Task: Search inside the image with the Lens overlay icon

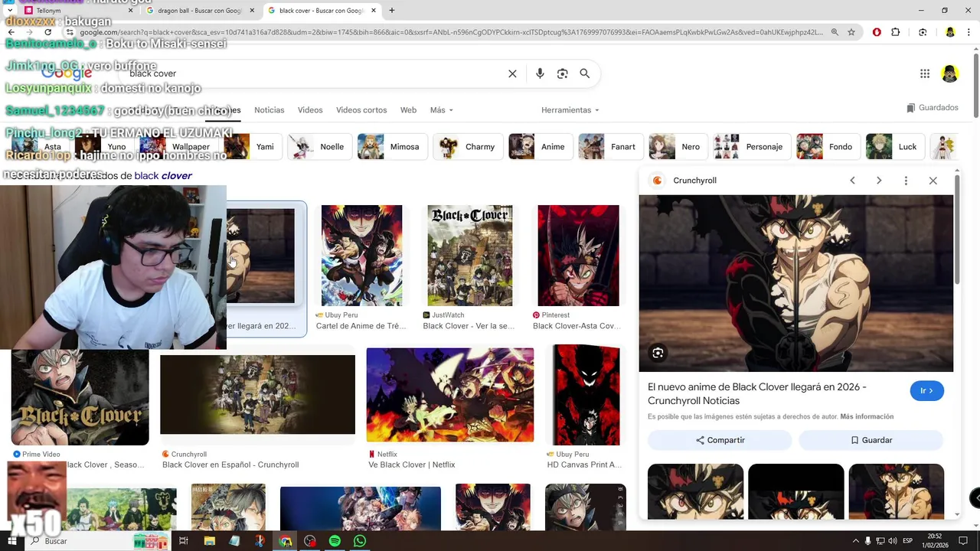Action: click(658, 353)
